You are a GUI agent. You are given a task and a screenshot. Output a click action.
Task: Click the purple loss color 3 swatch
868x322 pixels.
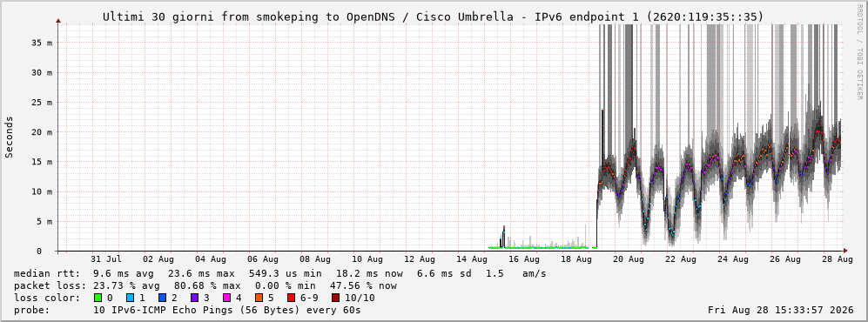coord(194,298)
